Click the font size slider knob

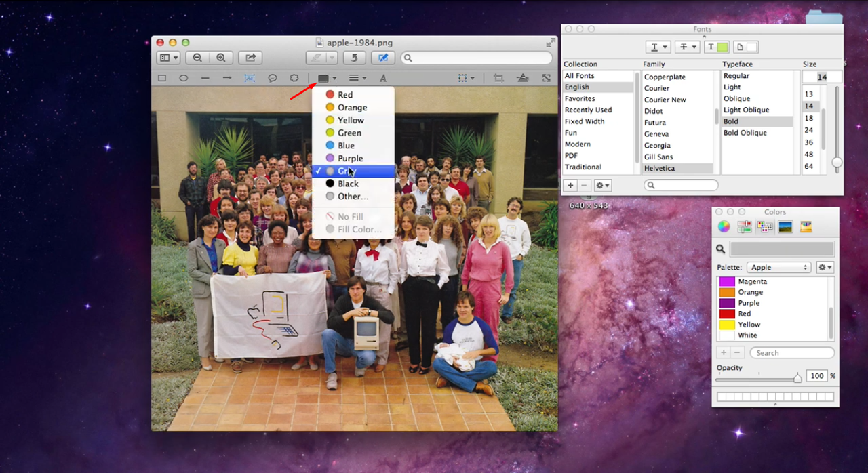point(837,162)
